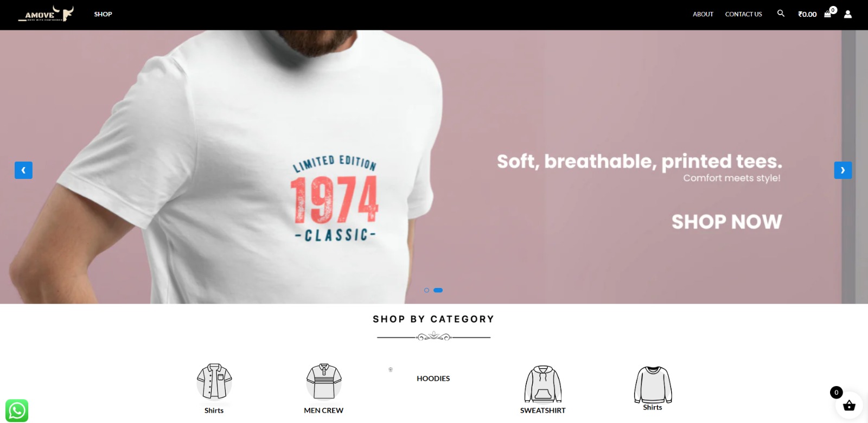Open WhatsApp chat icon
868x423 pixels.
[x=17, y=411]
